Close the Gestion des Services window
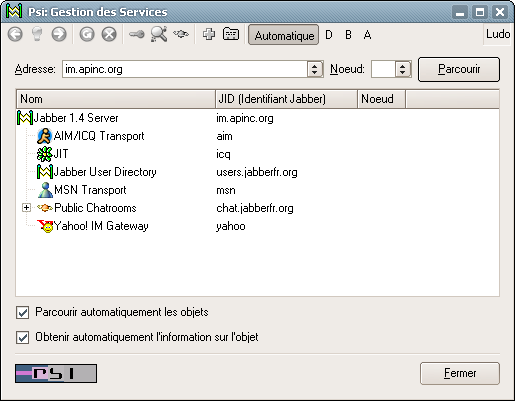Viewport: 515px width, 401px height. point(500,13)
